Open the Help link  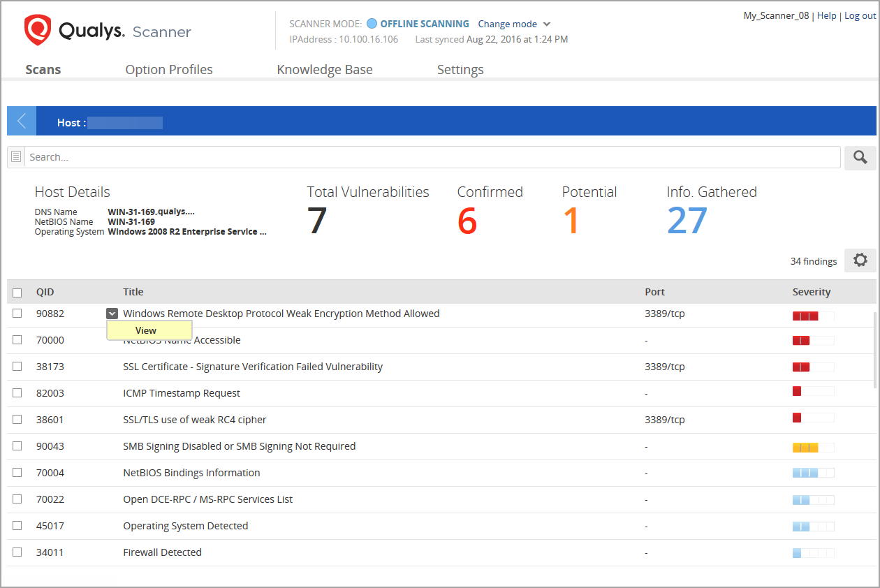coord(826,16)
